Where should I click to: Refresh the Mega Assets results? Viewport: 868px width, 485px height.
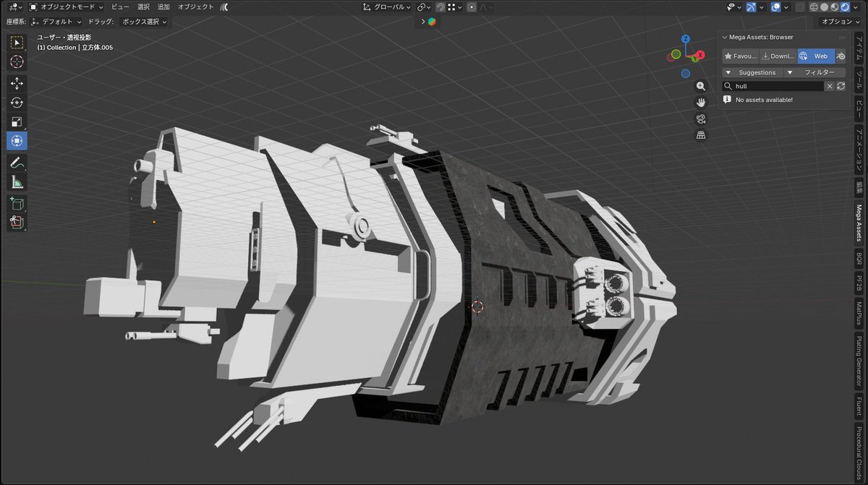pyautogui.click(x=841, y=86)
